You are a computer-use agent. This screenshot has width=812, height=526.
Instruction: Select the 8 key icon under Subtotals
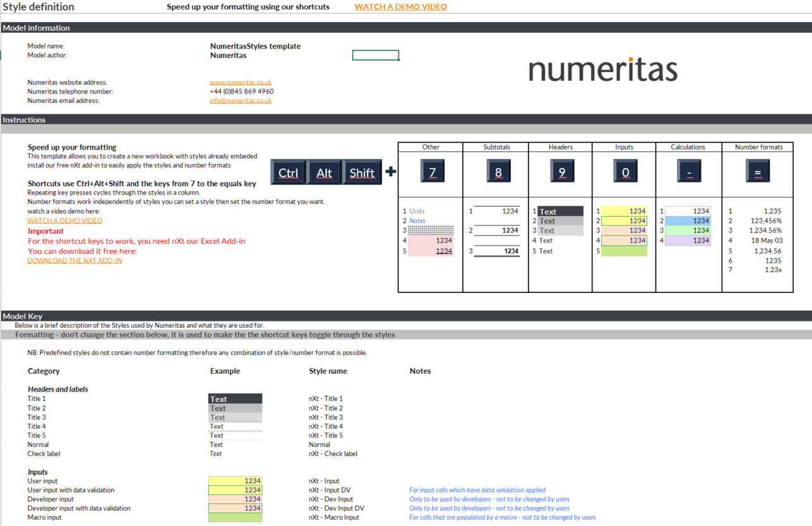[x=498, y=170]
